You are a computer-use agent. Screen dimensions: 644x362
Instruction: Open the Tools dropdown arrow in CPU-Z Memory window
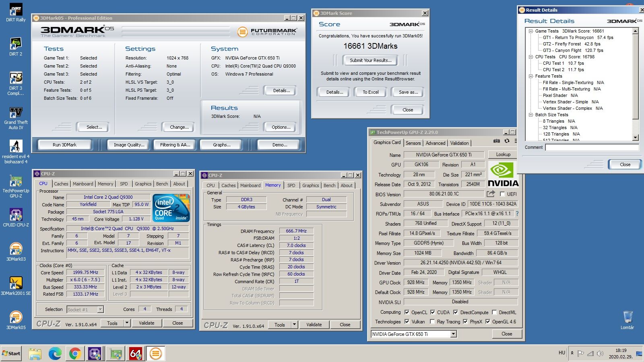tap(295, 325)
